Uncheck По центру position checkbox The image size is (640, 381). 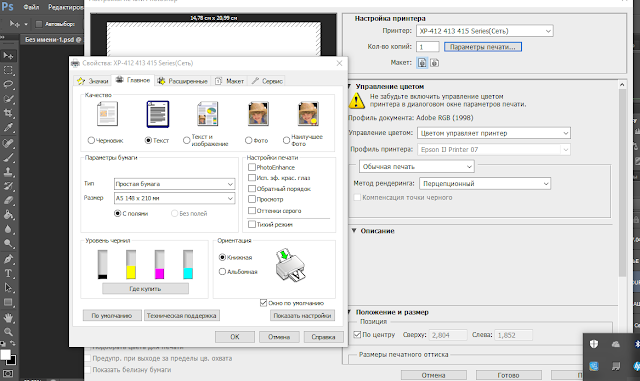click(357, 334)
